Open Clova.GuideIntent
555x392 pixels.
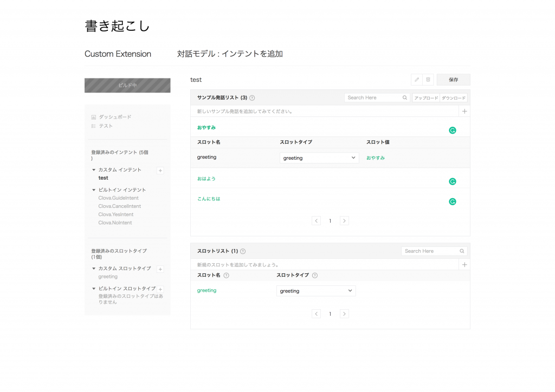(x=119, y=198)
